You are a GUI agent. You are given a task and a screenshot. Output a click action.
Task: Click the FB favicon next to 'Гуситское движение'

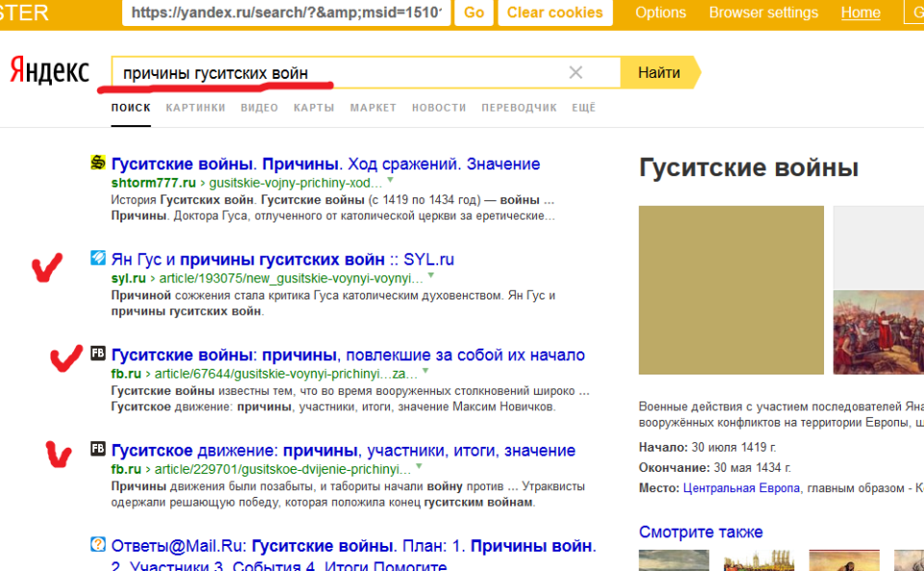pos(98,449)
